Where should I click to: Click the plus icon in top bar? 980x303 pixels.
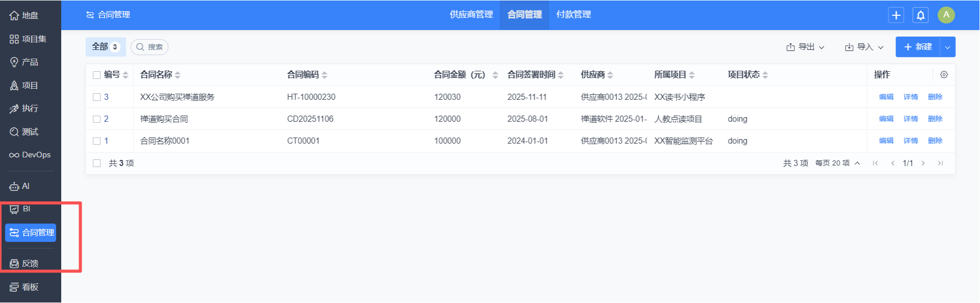pos(896,15)
